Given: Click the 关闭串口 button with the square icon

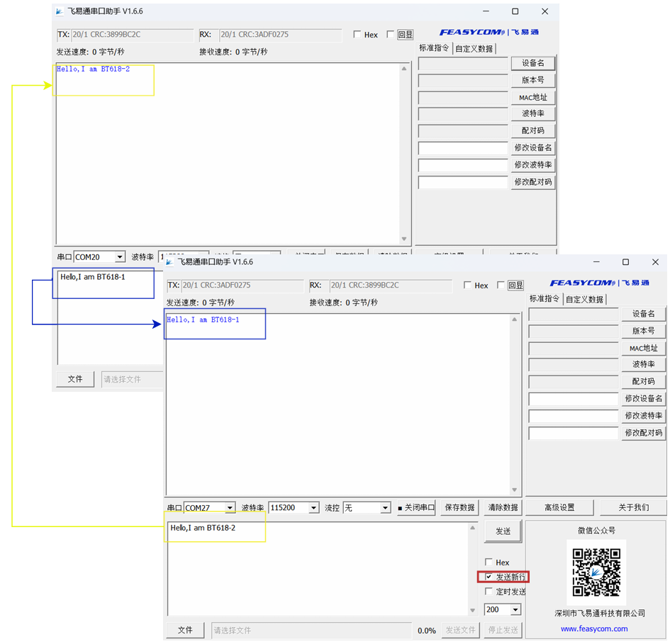Looking at the screenshot, I should [x=416, y=508].
